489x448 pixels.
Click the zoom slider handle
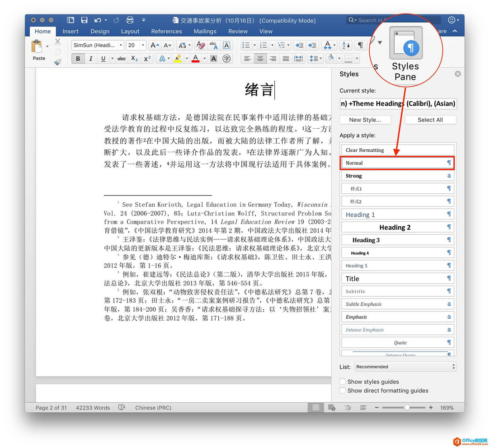[x=407, y=407]
